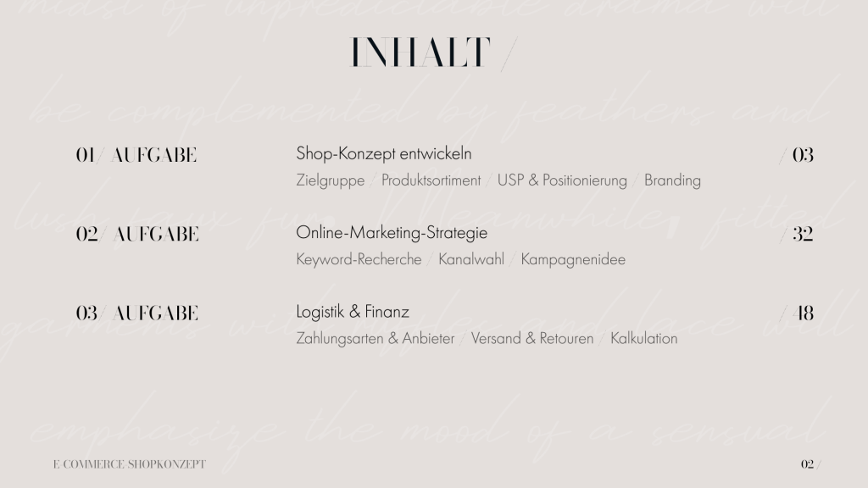Select the 03/ AUFGABE heading
Viewport: 868px width, 488px height.
tap(137, 313)
